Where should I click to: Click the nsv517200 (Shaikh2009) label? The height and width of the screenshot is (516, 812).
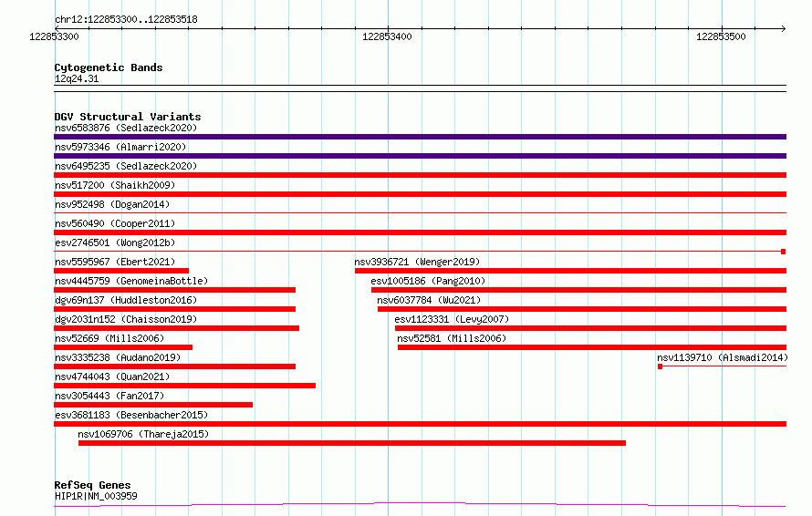(x=115, y=185)
